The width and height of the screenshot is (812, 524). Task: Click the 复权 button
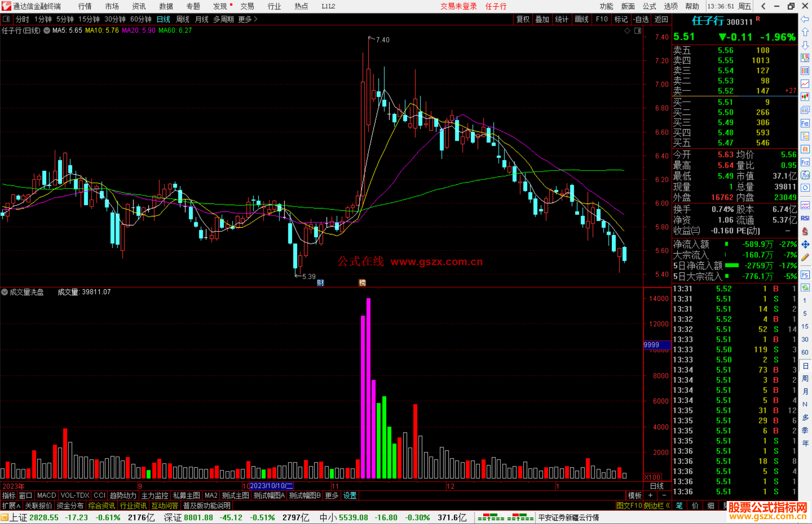[523, 19]
